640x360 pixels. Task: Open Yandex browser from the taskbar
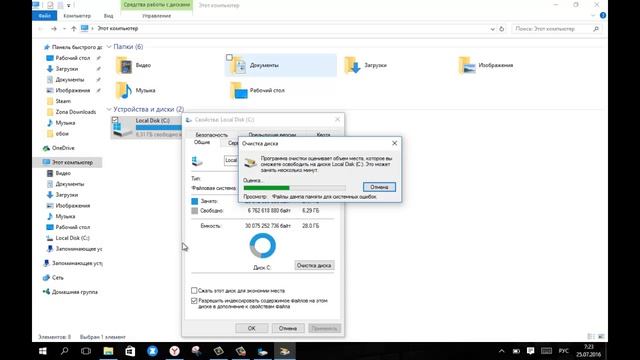[174, 351]
